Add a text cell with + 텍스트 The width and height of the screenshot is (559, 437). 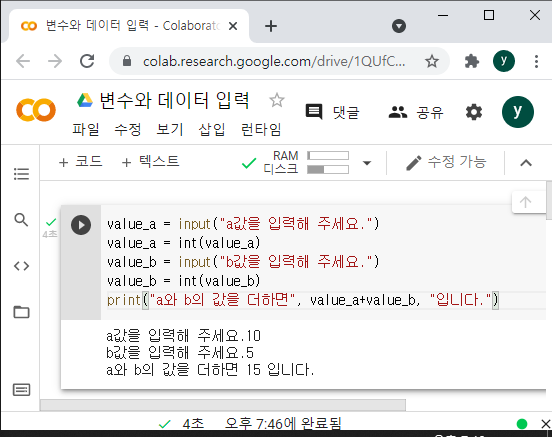tap(150, 162)
